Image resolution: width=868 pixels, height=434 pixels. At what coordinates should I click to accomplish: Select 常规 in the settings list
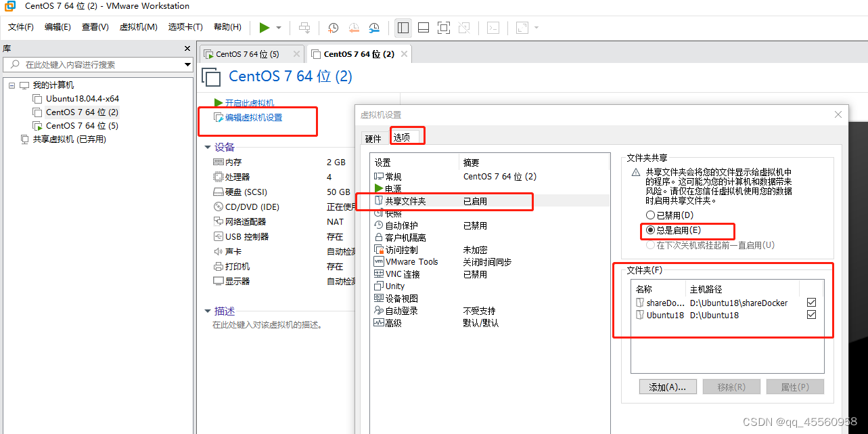coord(394,176)
